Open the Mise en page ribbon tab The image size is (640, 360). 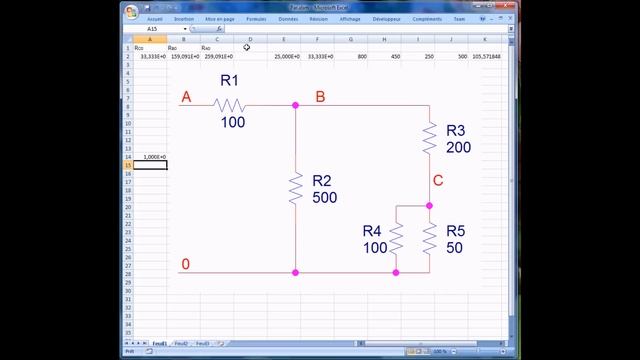pyautogui.click(x=220, y=19)
